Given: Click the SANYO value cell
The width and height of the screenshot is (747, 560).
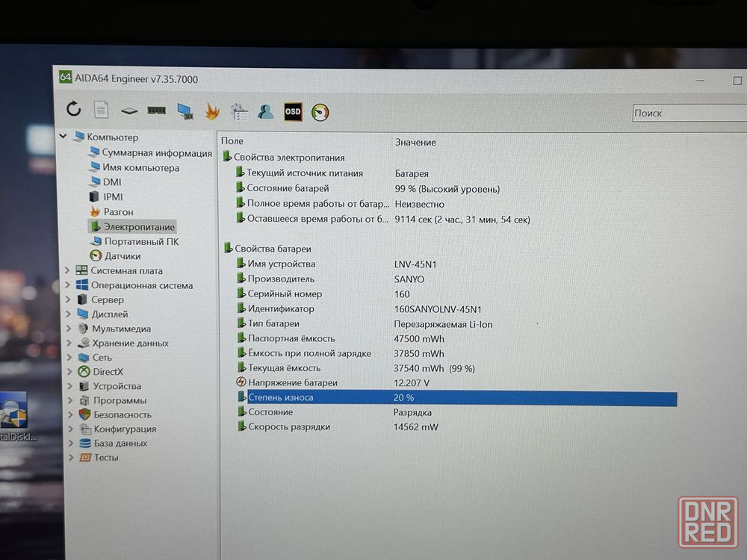Looking at the screenshot, I should [409, 279].
